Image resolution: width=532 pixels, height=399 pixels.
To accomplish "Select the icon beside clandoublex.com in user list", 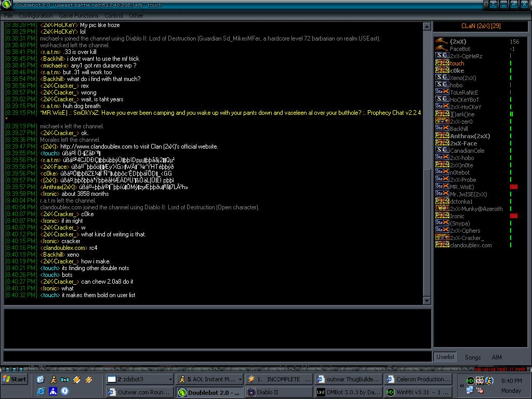I will click(442, 245).
